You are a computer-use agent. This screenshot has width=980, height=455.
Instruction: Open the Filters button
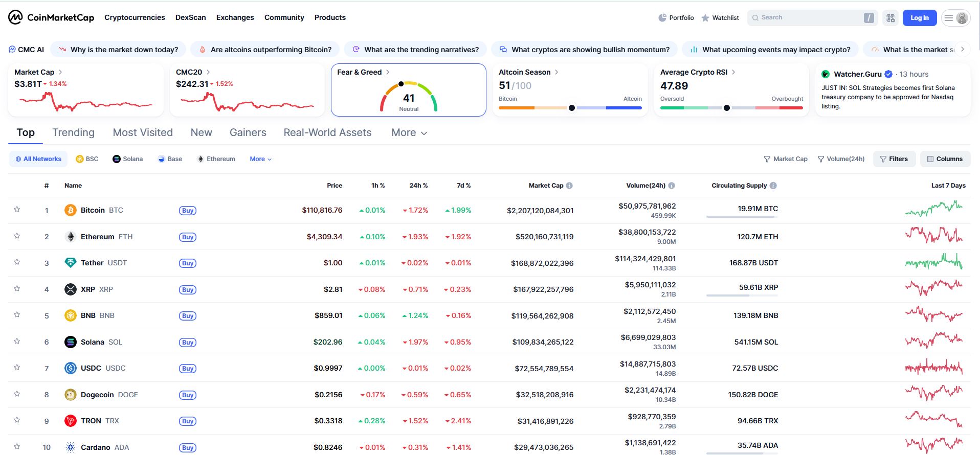point(894,159)
